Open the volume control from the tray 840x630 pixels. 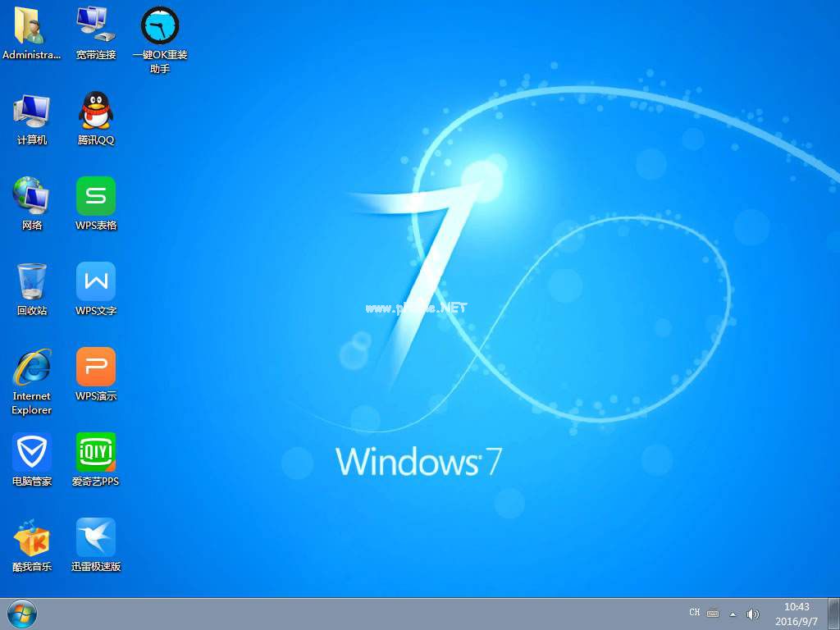pos(753,614)
